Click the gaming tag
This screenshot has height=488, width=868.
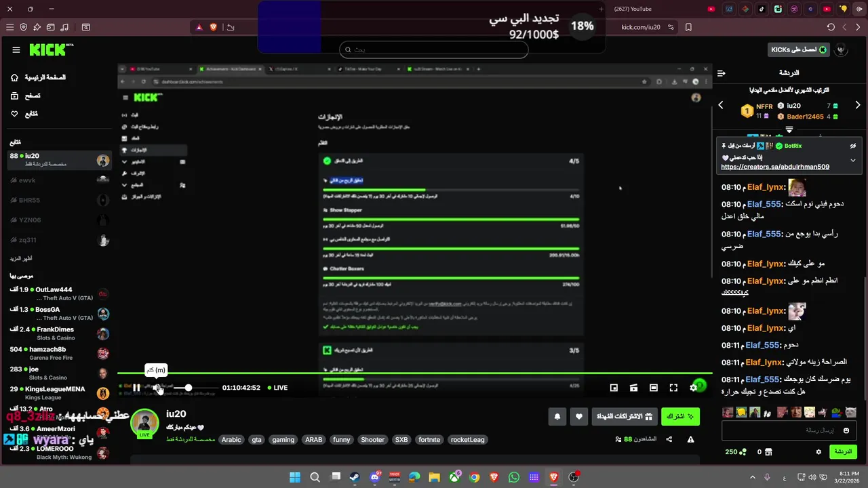283,439
